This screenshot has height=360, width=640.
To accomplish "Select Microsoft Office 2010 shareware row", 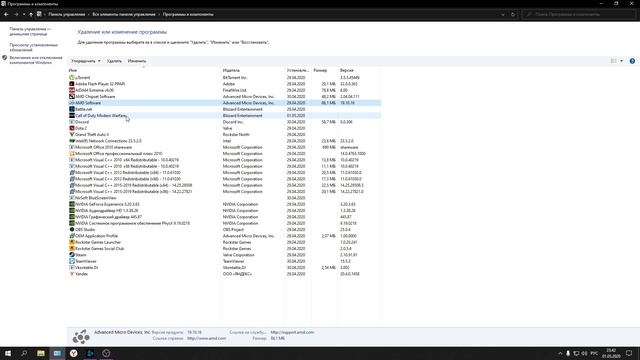I will [x=224, y=147].
